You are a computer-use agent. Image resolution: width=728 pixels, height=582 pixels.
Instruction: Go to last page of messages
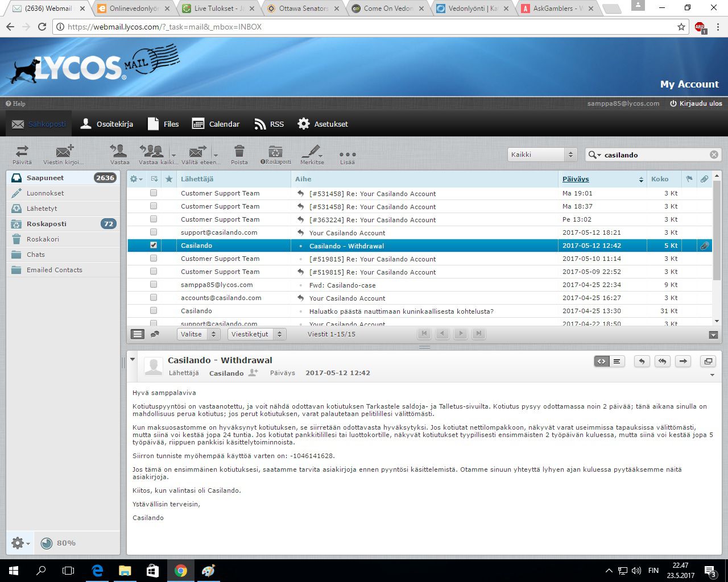tap(479, 334)
